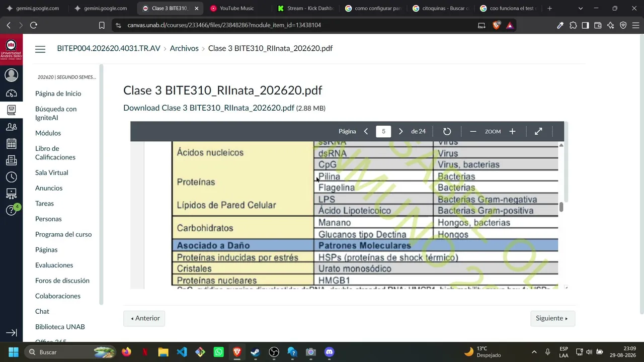This screenshot has width=644, height=362.
Task: Click the browser address bar URL
Action: (224, 25)
